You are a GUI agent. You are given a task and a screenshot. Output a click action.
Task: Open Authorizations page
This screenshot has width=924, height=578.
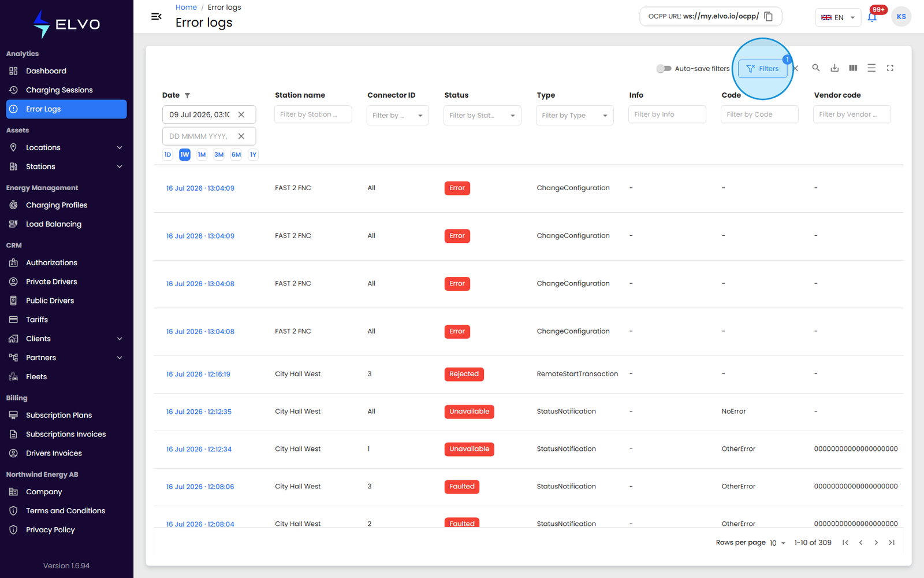[x=66, y=262]
